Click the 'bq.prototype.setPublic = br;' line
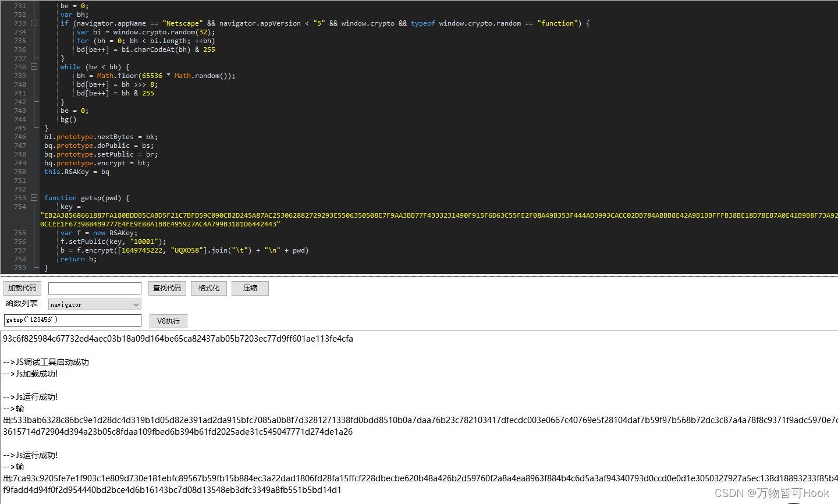 (101, 154)
